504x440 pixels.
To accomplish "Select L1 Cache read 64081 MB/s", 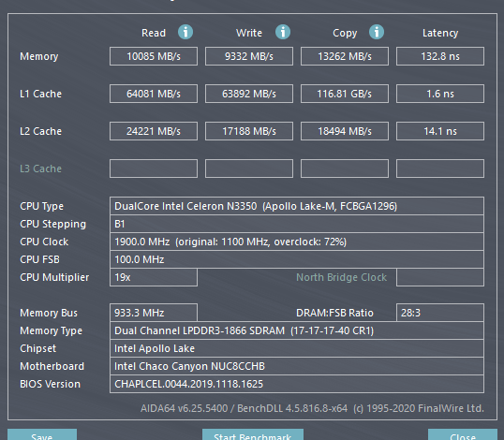I will (x=154, y=94).
